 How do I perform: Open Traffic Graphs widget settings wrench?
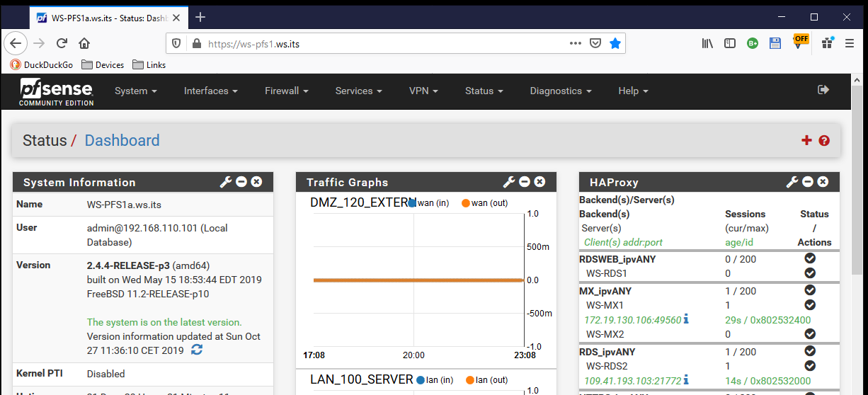point(509,182)
